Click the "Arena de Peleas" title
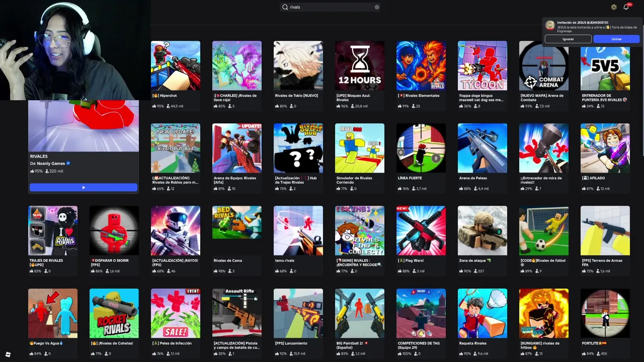The image size is (644, 362). pos(473,178)
